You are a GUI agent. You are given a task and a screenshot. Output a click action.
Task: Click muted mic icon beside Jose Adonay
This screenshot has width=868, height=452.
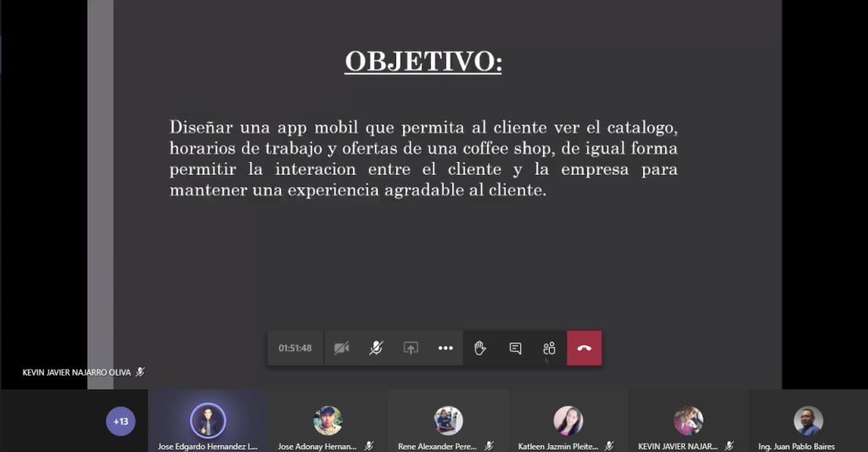[369, 445]
